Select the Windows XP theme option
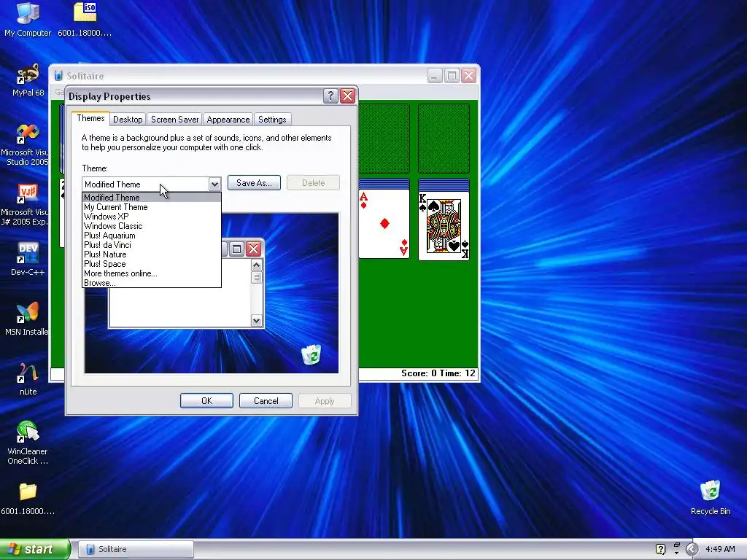 [x=152, y=216]
